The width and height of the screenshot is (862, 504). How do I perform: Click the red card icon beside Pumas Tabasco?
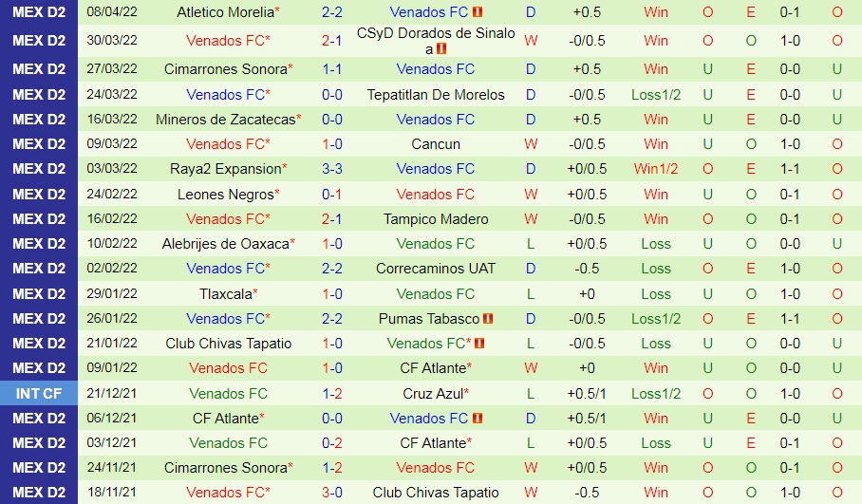click(488, 319)
